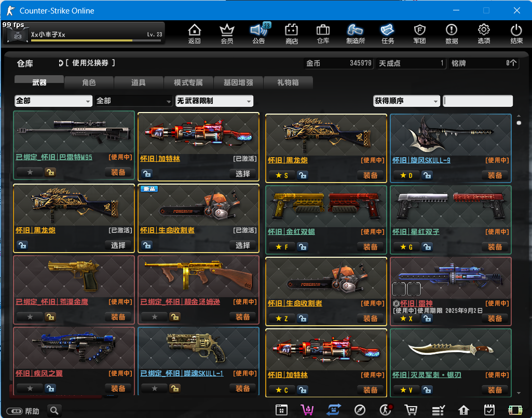Click the first empty part slot on 雷神 card
532x418 pixels.
(399, 289)
